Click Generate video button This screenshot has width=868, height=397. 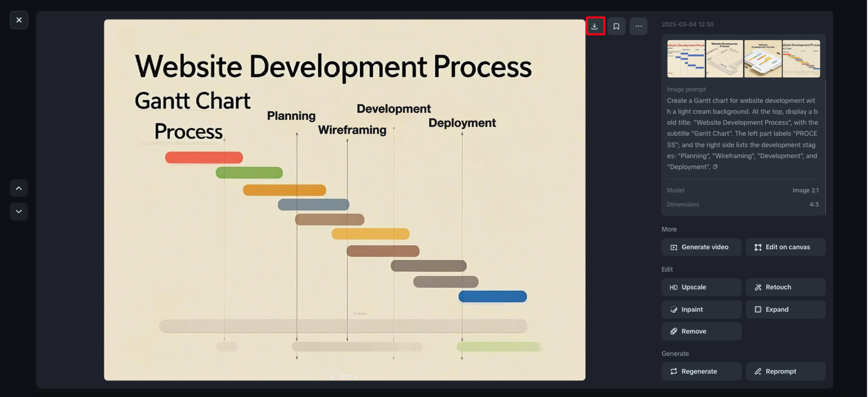click(x=701, y=247)
